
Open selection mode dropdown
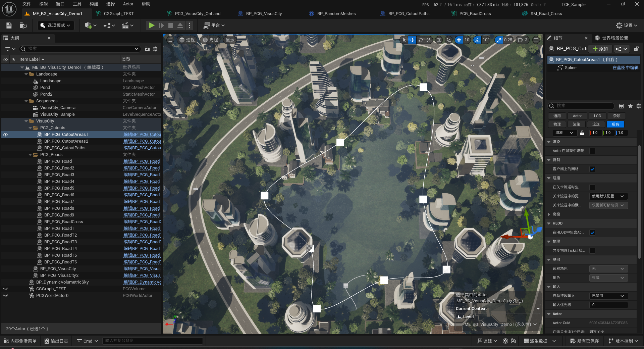pos(56,26)
